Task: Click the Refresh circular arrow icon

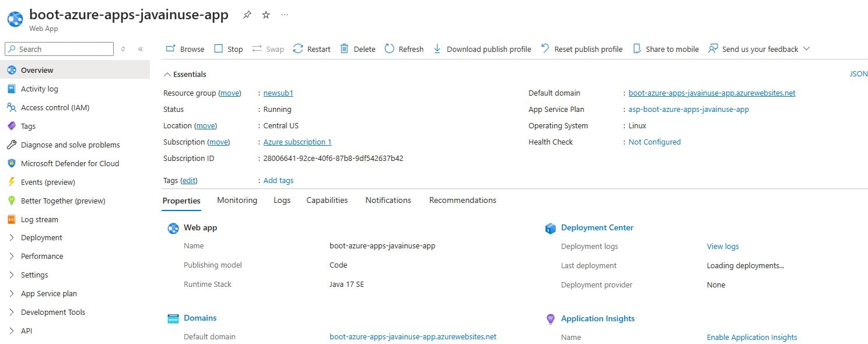Action: [x=390, y=49]
